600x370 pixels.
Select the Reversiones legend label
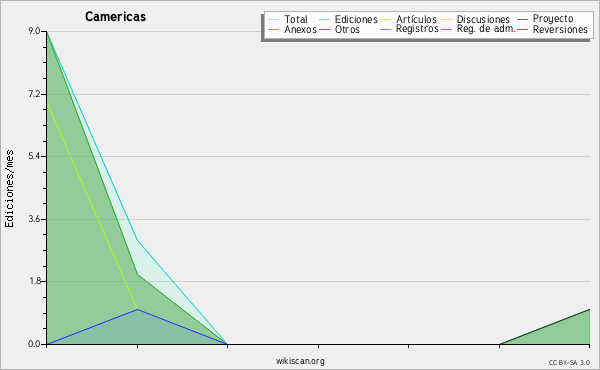click(x=560, y=29)
